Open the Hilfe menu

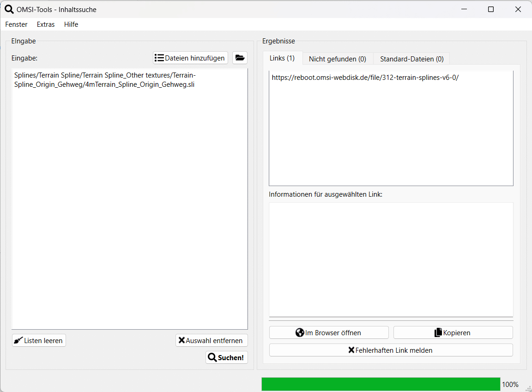[x=71, y=24]
